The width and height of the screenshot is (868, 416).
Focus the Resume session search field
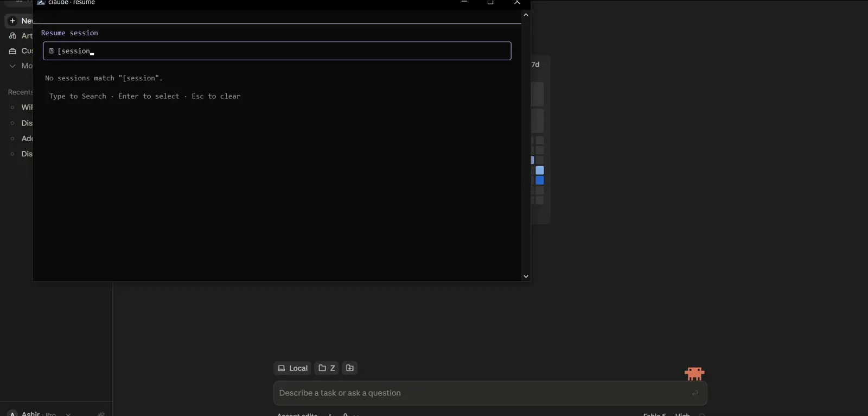click(x=277, y=51)
